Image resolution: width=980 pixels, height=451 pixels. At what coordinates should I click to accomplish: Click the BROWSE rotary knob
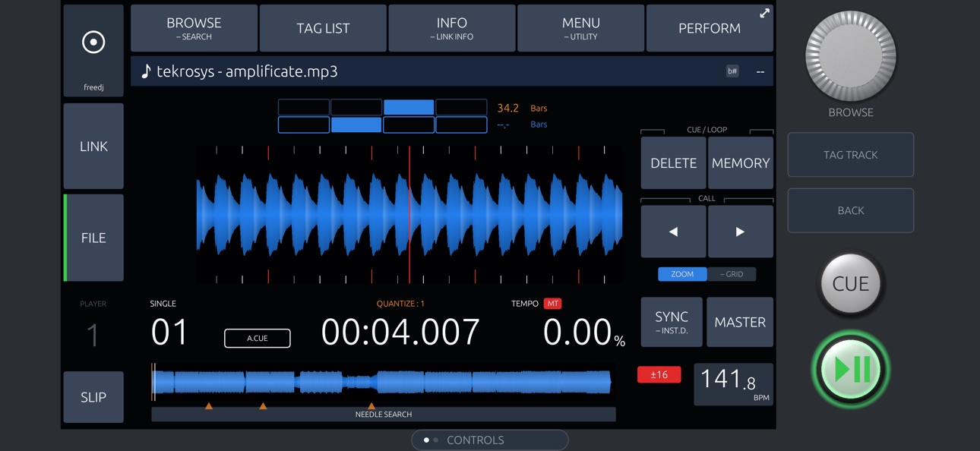[851, 55]
